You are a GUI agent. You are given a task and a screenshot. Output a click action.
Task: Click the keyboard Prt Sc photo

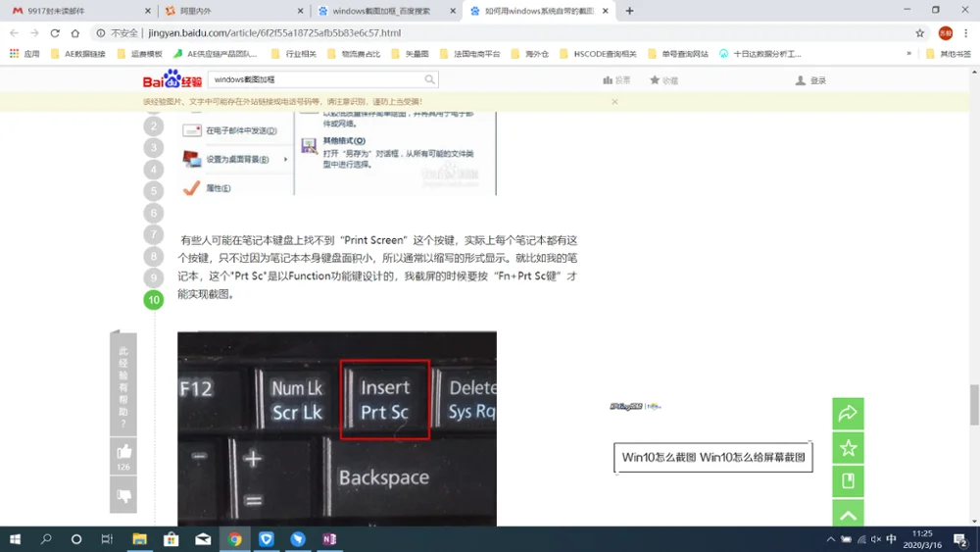click(x=337, y=428)
